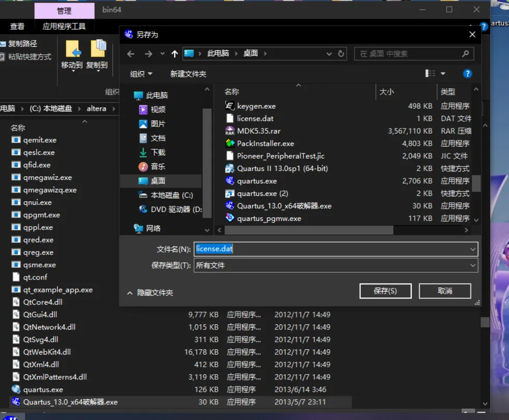Click 粘贴快捷方式 in Explorer ribbon
Viewport: 509px width, 420px height.
pos(25,57)
